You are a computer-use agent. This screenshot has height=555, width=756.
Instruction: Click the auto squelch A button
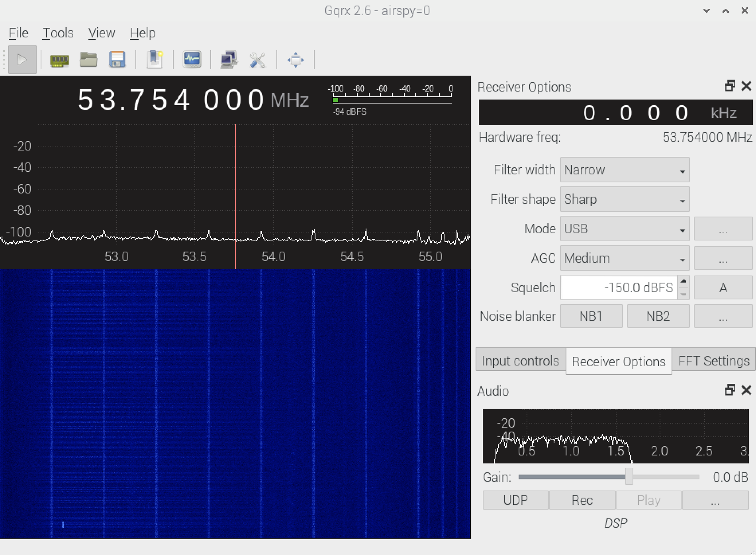723,287
